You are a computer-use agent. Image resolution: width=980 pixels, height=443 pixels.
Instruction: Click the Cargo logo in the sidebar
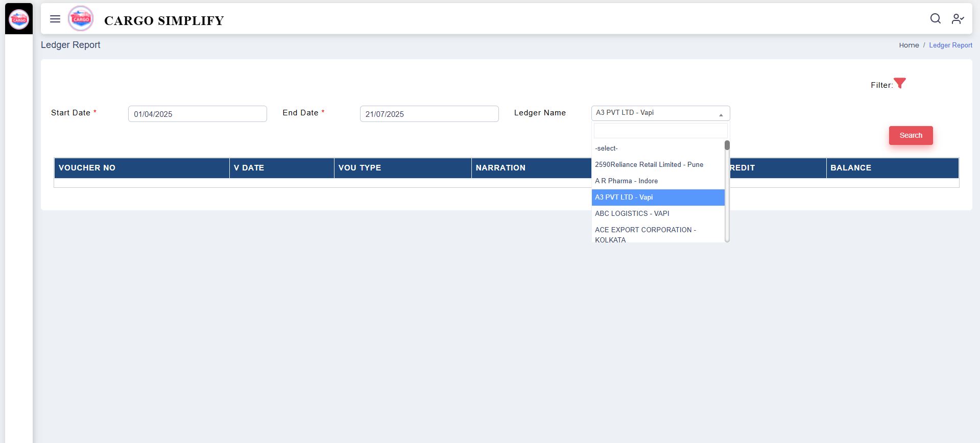tap(19, 19)
